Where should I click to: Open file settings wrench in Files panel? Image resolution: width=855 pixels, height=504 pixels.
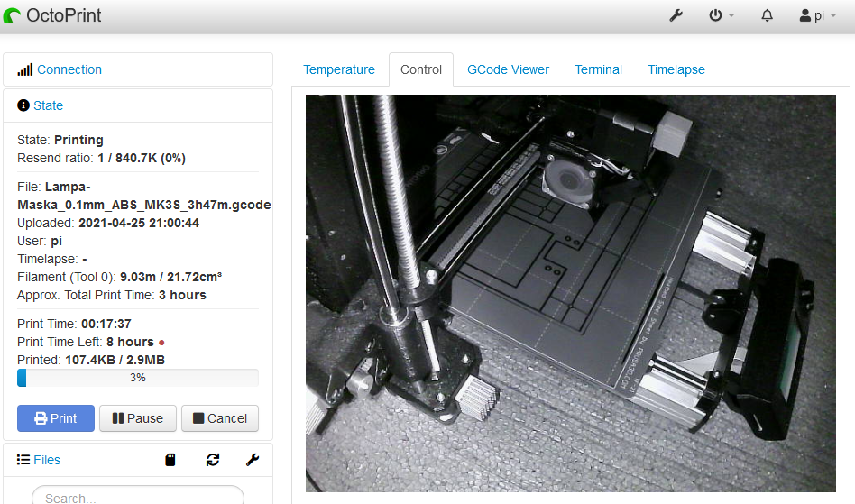pos(253,460)
